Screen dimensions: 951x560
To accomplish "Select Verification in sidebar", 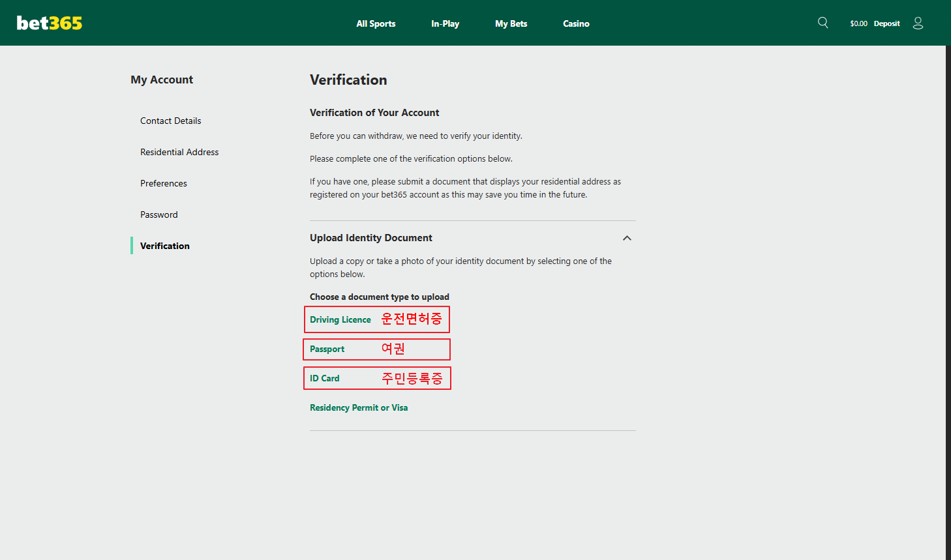I will (164, 246).
